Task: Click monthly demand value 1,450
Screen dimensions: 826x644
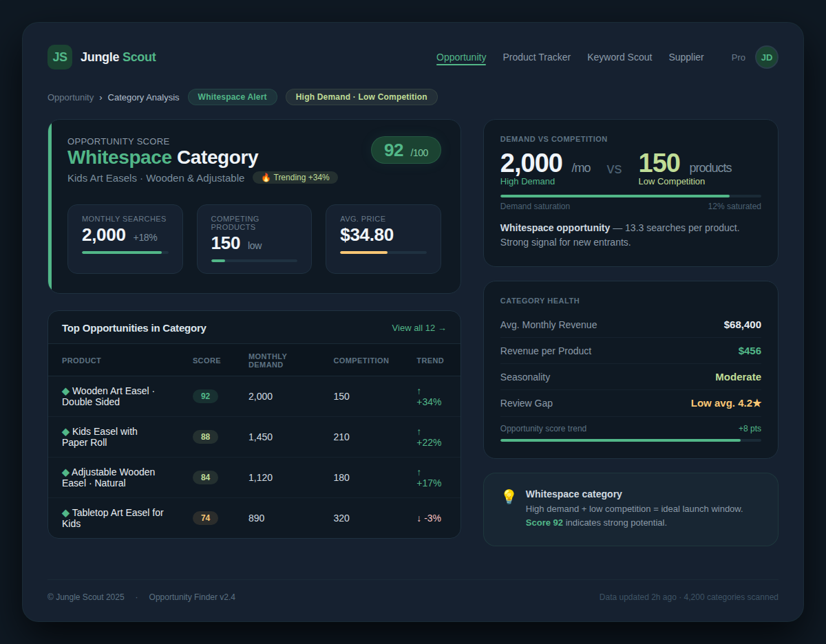Action: tap(260, 437)
